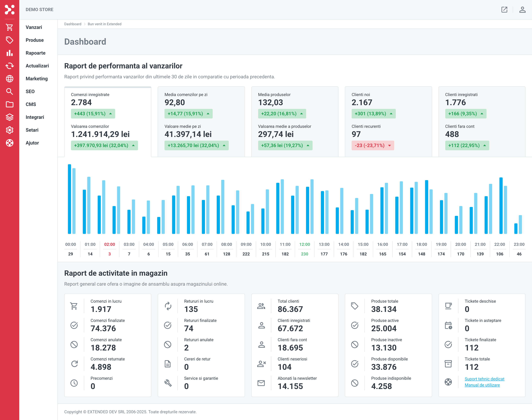Click the Extended logo in the corner
Viewport: 532px width, 420px height.
10,10
